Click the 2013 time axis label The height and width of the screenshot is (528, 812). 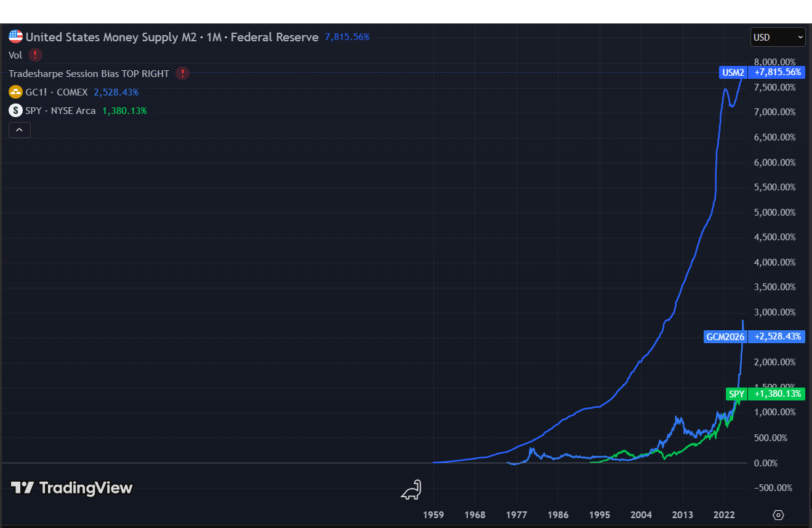click(682, 515)
